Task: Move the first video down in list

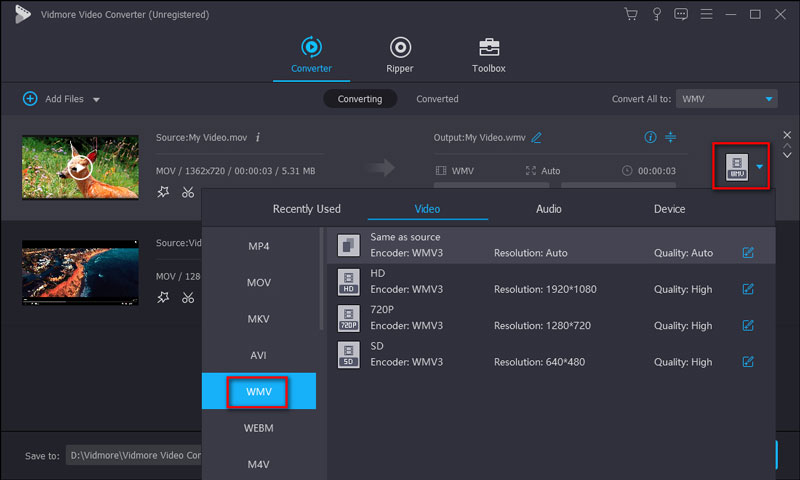Action: (x=787, y=155)
